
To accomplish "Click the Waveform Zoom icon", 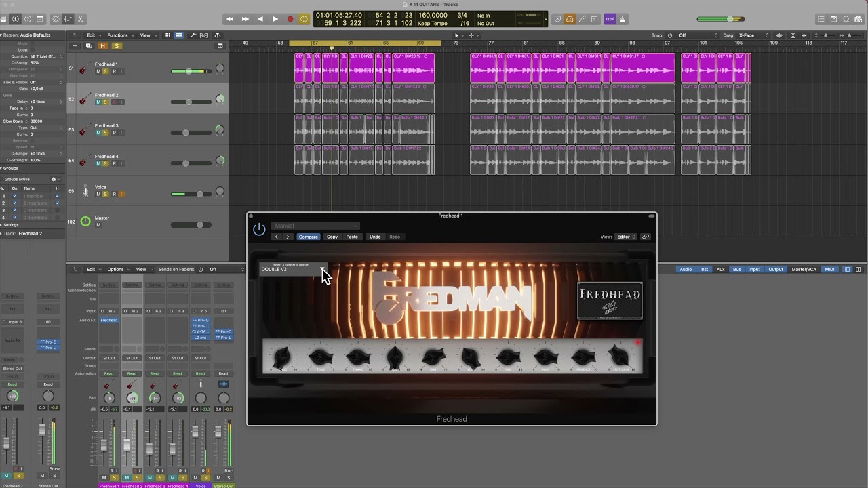I will (781, 35).
